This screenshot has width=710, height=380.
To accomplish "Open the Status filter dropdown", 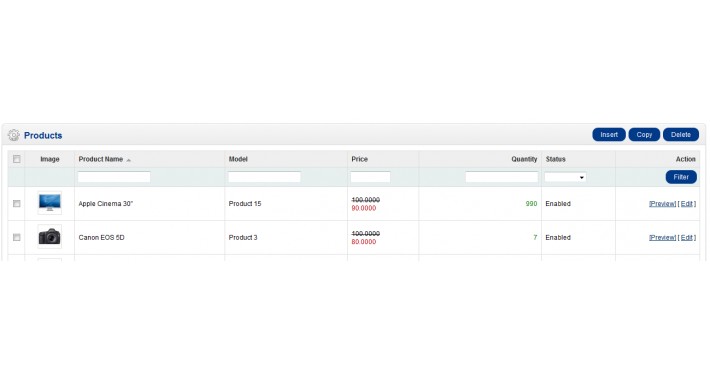I will pos(565,177).
